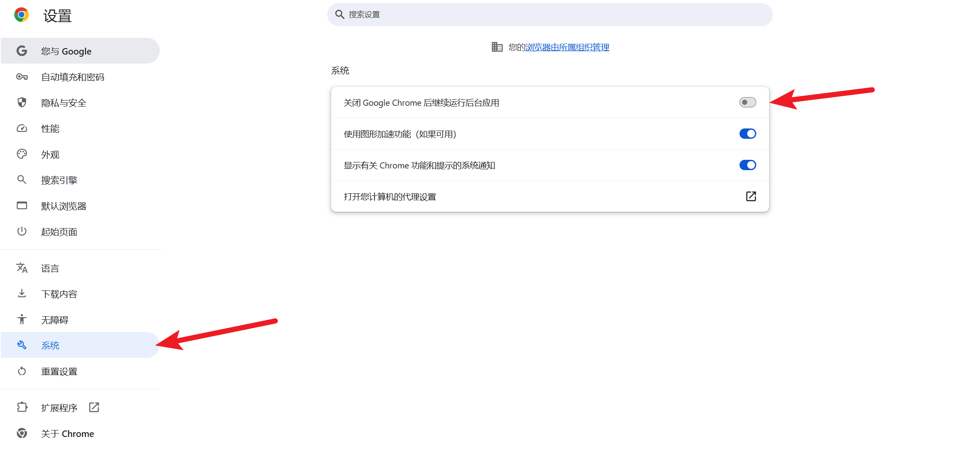980x461 pixels.
Task: Click the Chrome icon for 关于 Chrome
Action: pos(22,433)
